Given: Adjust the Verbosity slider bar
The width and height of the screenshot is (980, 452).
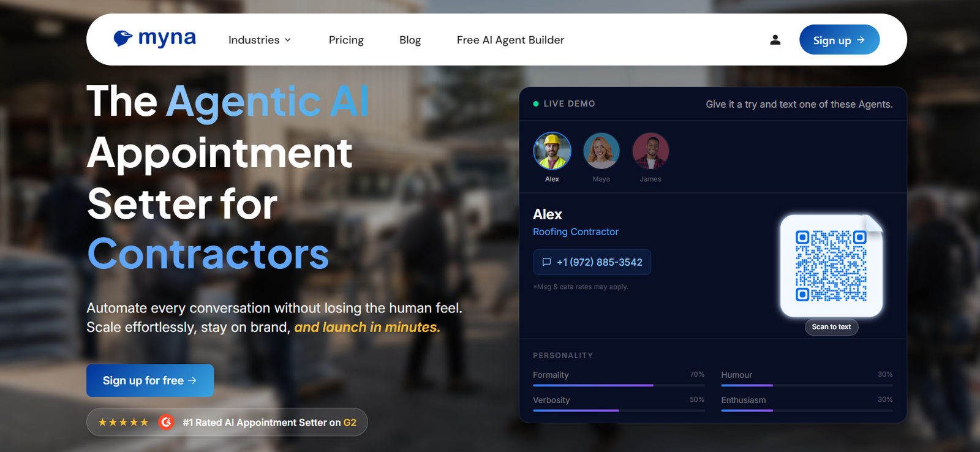Looking at the screenshot, I should (x=619, y=410).
